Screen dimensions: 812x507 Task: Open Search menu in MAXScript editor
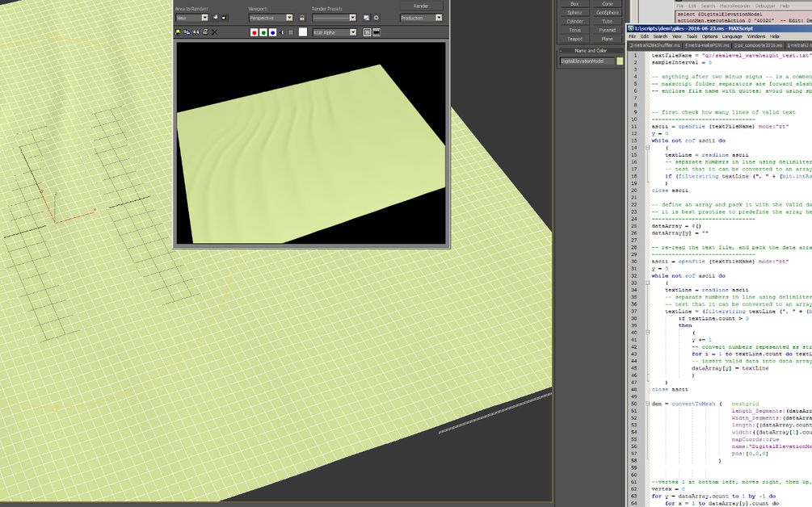click(660, 36)
